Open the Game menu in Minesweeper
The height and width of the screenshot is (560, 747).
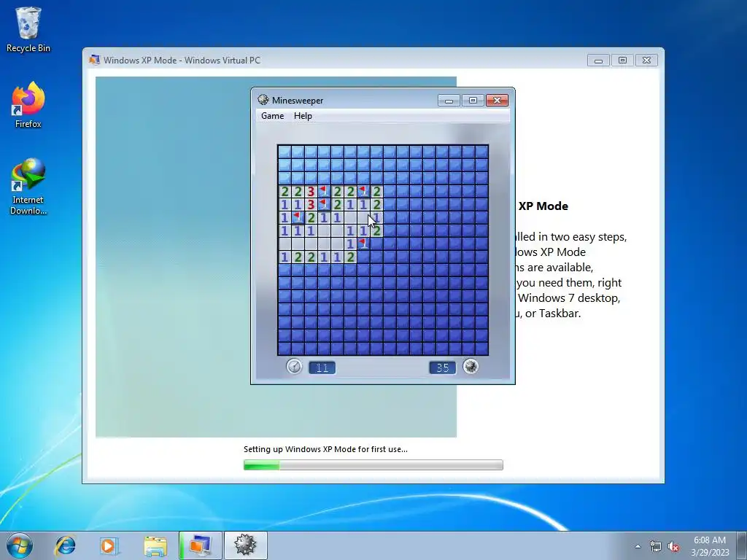click(x=273, y=116)
